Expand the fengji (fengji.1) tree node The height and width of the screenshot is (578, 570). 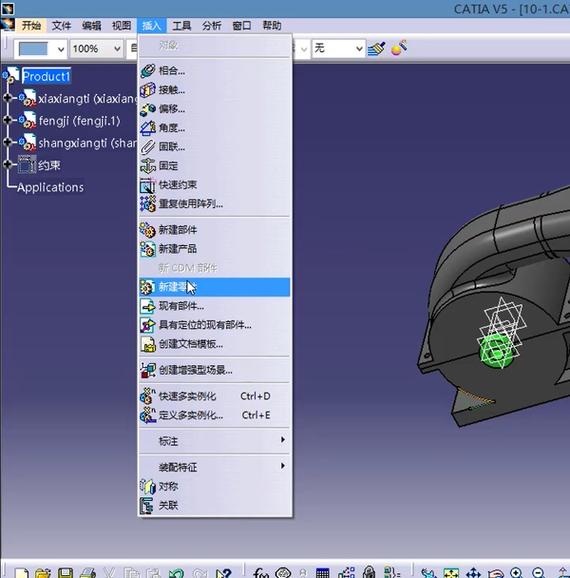click(7, 120)
